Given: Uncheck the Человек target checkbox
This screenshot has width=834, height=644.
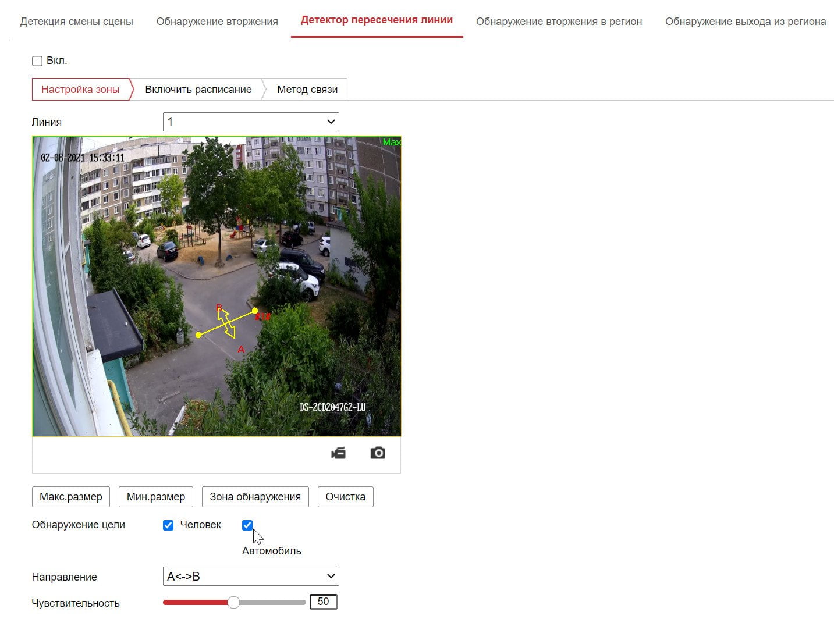Looking at the screenshot, I should (168, 525).
